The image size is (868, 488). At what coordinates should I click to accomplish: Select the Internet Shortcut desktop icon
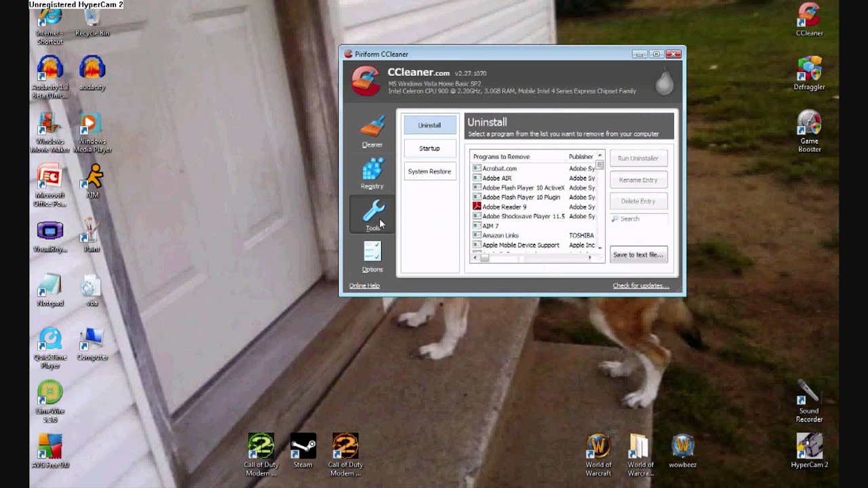click(50, 27)
